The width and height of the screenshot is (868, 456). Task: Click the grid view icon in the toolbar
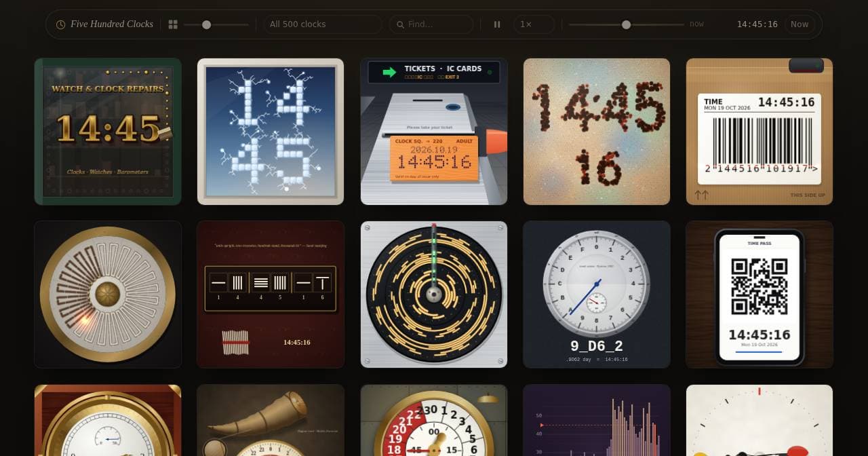(x=173, y=24)
